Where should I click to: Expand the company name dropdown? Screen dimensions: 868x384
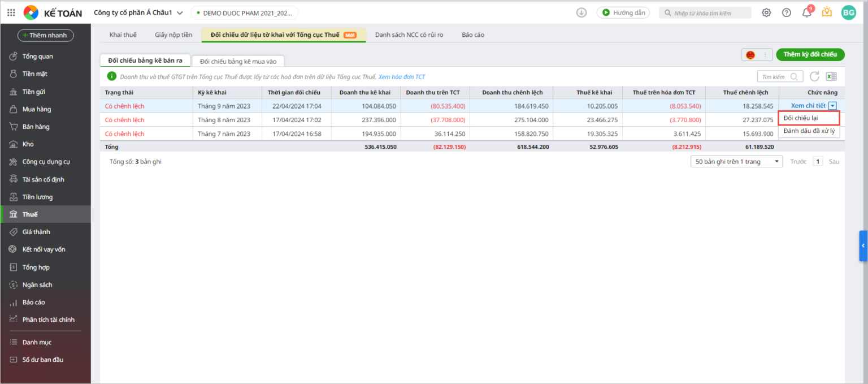click(180, 12)
